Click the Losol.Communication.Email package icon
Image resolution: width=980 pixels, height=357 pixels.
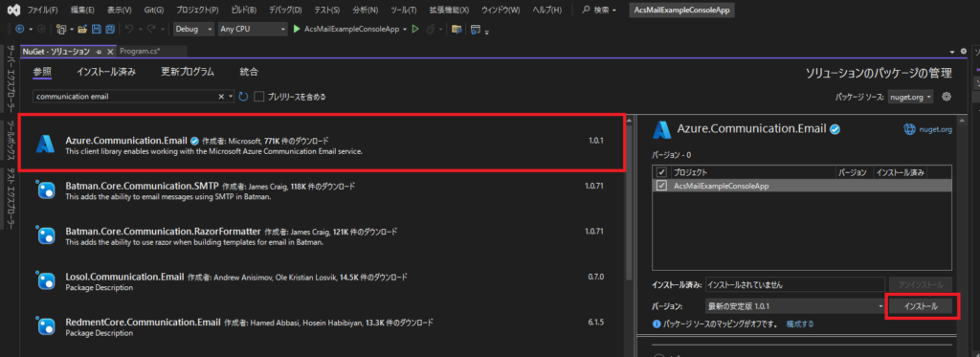(x=46, y=280)
